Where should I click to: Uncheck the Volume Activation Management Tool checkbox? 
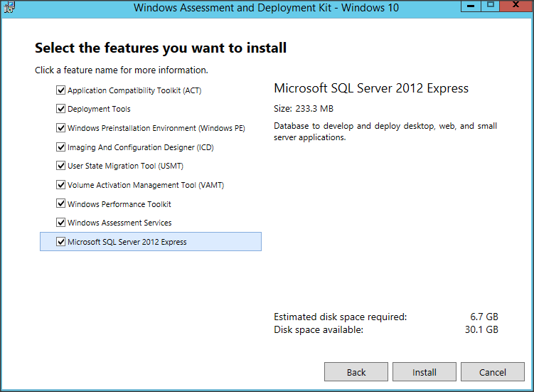tap(60, 185)
